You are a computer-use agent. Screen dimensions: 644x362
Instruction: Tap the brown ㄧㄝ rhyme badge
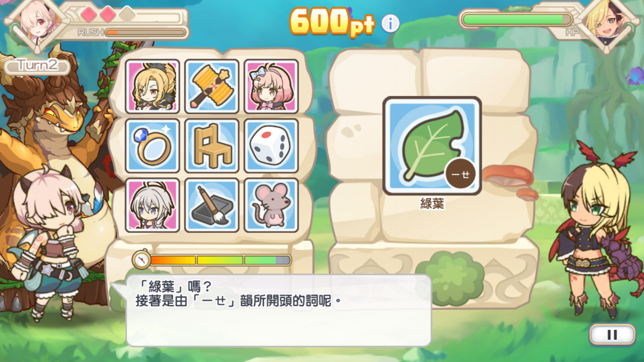coord(460,174)
